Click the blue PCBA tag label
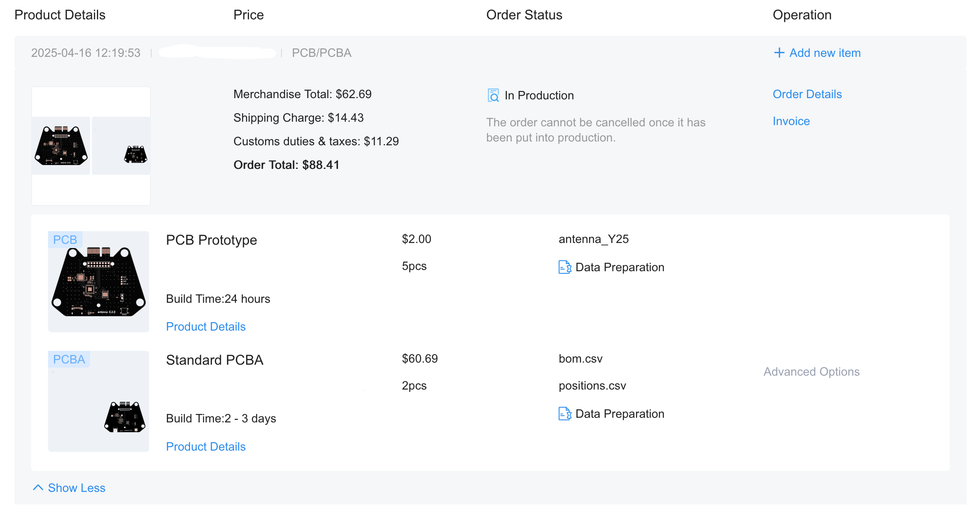The height and width of the screenshot is (518, 980). pos(69,359)
